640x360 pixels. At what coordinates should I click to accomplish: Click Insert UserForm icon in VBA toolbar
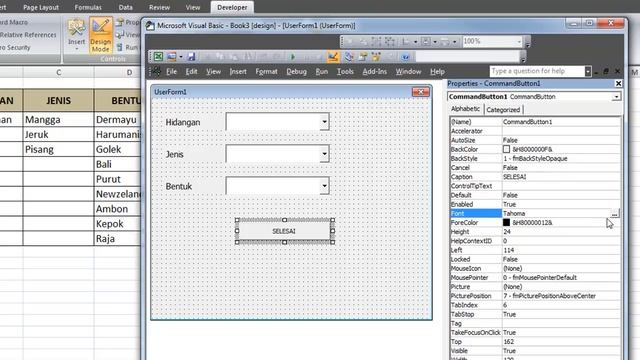(172, 57)
